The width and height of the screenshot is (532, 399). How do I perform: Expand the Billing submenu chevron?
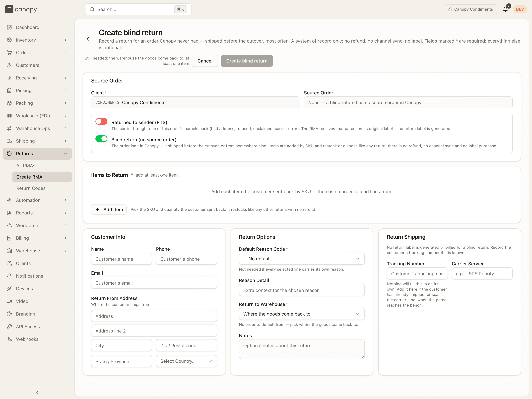tap(65, 238)
